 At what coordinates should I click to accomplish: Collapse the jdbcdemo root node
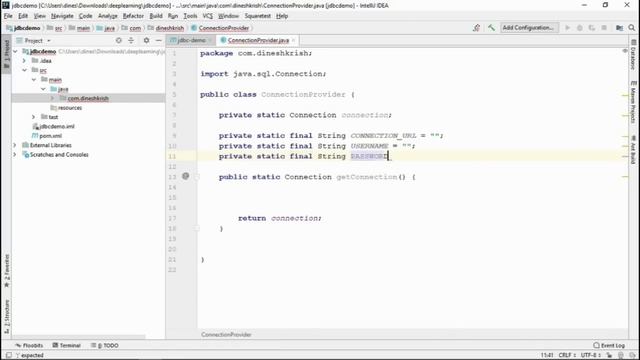[x=16, y=51]
